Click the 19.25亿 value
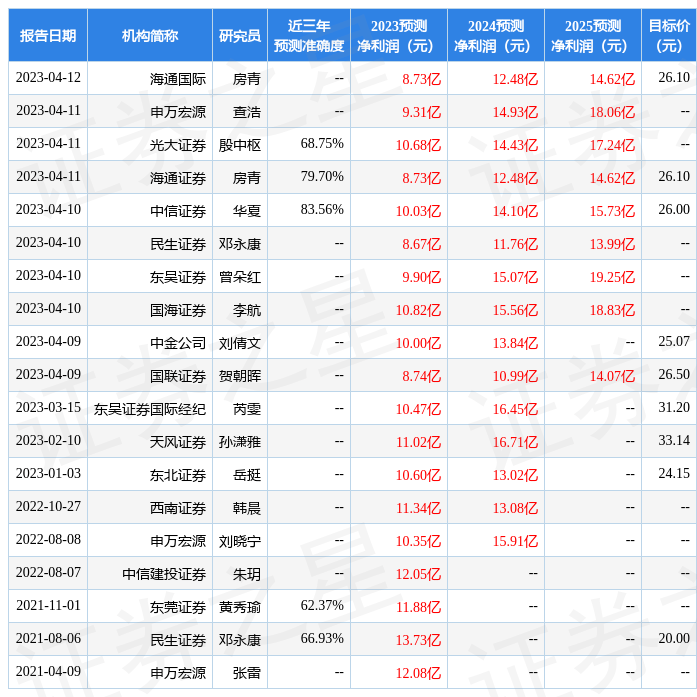This screenshot has width=697, height=697. [x=612, y=277]
